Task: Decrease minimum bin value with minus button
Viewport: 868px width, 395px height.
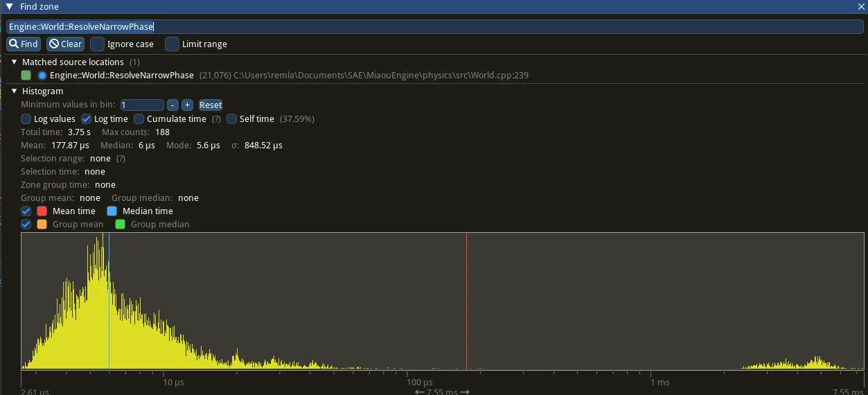Action: (x=173, y=105)
